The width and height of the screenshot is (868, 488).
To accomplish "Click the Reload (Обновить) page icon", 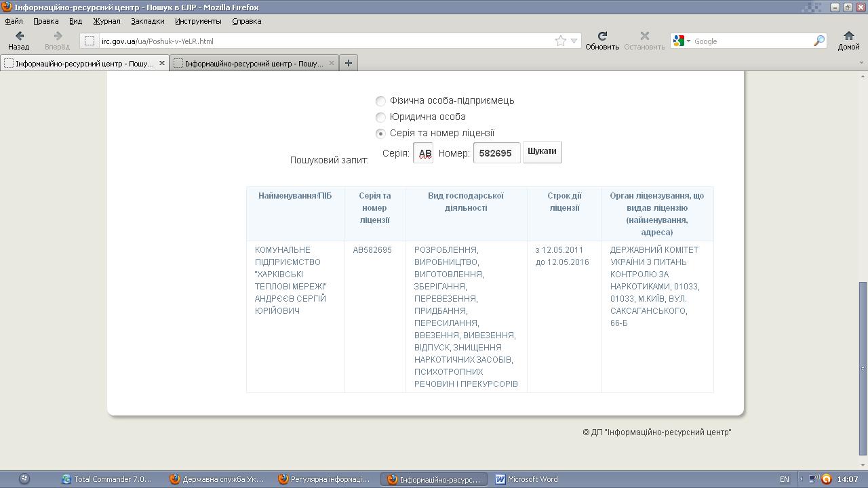I will pos(601,37).
